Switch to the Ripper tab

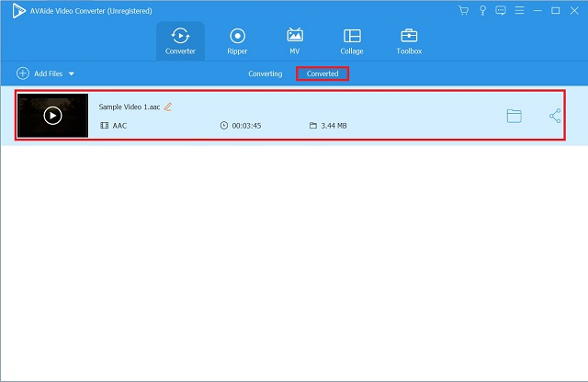coord(237,41)
